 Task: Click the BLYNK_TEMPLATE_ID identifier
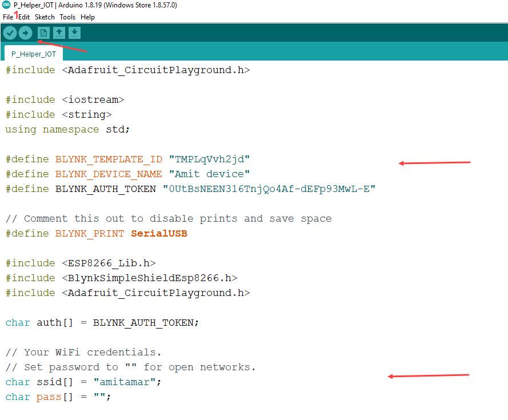109,159
